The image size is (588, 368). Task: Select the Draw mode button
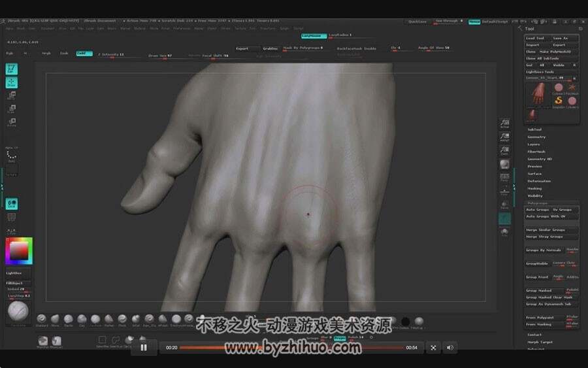(11, 82)
